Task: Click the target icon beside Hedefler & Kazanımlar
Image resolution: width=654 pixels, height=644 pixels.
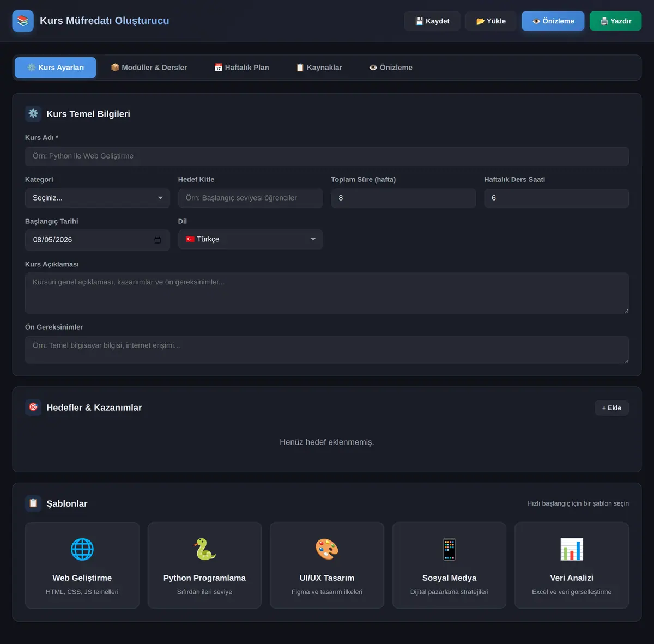Action: coord(33,407)
